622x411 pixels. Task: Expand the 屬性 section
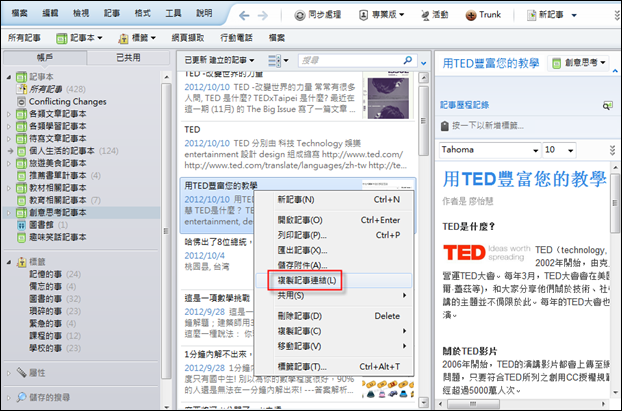point(9,373)
